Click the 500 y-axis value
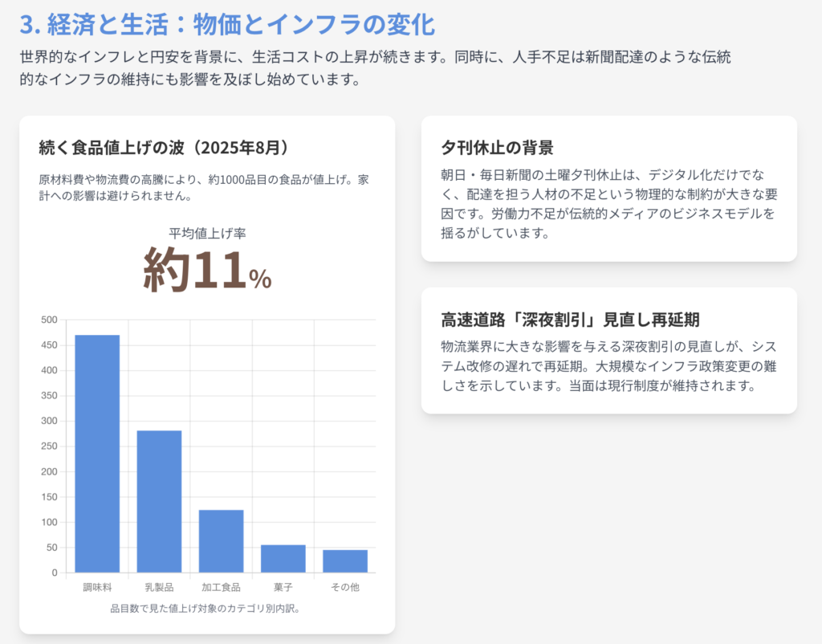Image resolution: width=822 pixels, height=644 pixels. [x=49, y=320]
